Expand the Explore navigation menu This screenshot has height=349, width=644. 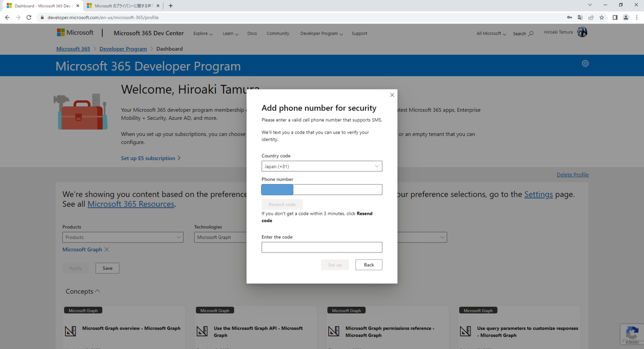203,33
